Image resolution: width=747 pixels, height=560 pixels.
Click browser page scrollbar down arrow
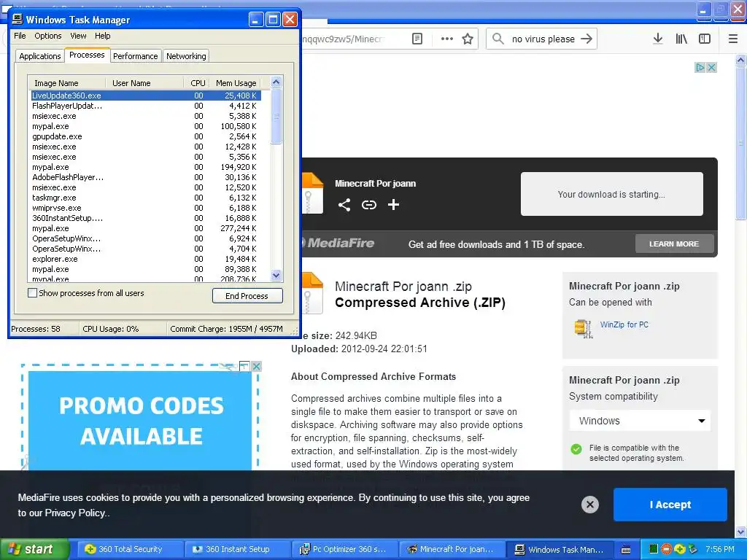(741, 532)
